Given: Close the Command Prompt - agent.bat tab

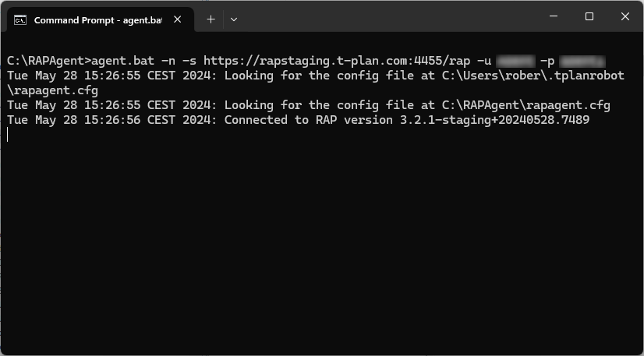Looking at the screenshot, I should click(x=178, y=20).
